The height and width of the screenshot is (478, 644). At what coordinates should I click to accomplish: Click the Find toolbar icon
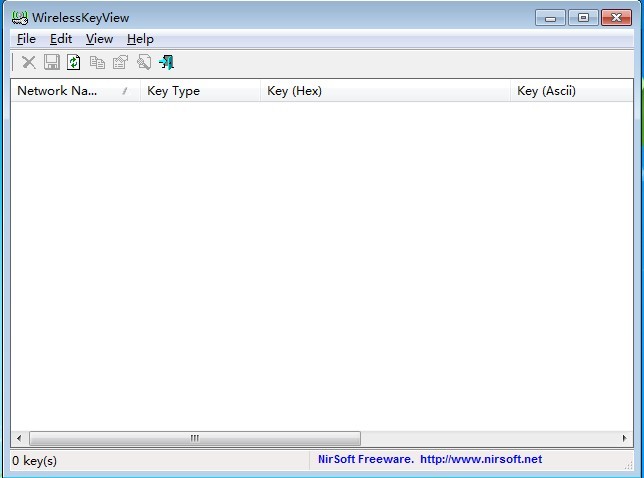144,63
